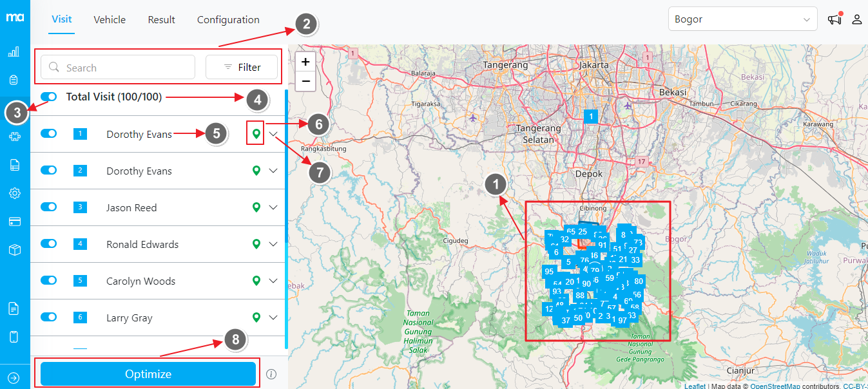Disable the Ronald Edwards visit toggle
Viewport: 868px width, 389px height.
coord(48,244)
